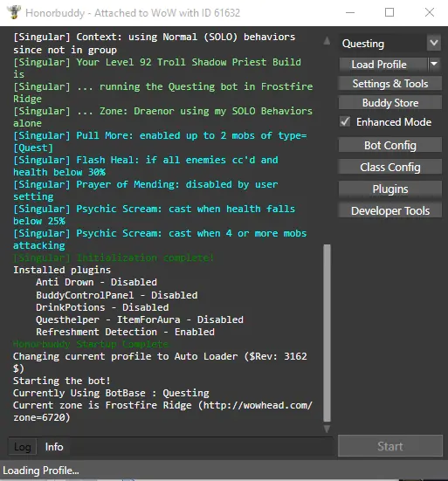Click the 'BuddyControlPanel - Disabled' log line
The image size is (448, 481).
(117, 295)
